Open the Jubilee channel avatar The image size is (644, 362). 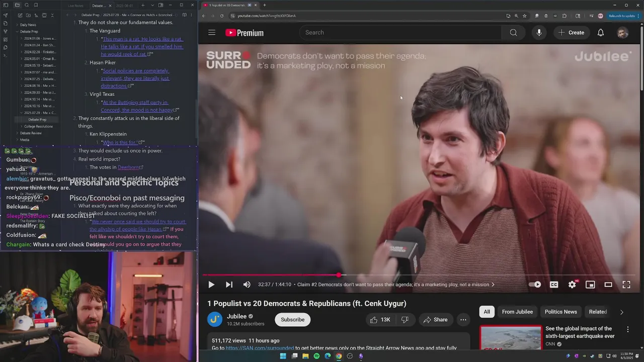tap(214, 320)
